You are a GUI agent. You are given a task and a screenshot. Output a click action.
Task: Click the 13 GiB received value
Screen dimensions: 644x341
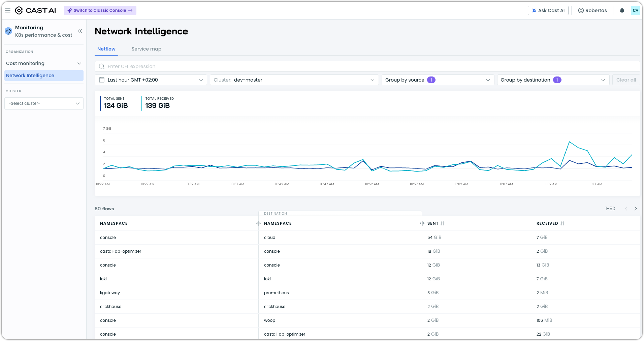point(543,265)
